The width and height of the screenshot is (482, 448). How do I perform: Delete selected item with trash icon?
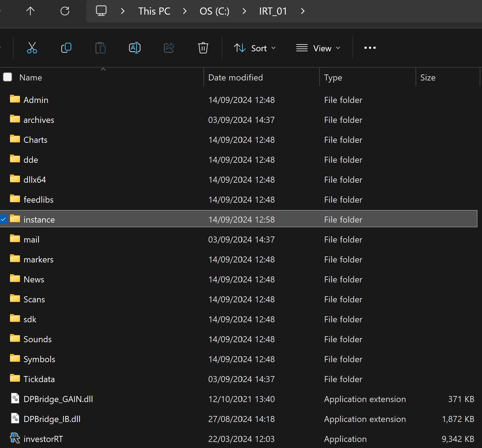pyautogui.click(x=203, y=48)
